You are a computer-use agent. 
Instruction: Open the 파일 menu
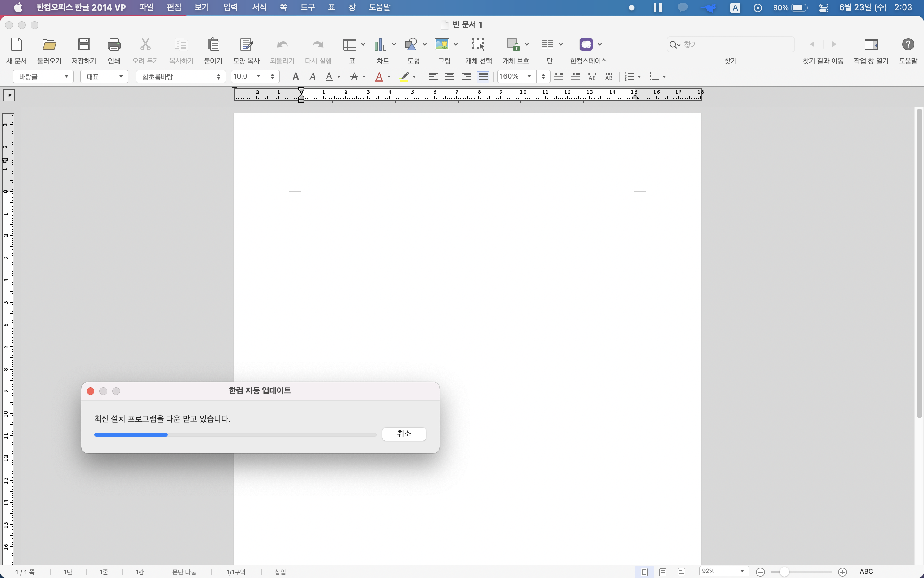point(146,7)
